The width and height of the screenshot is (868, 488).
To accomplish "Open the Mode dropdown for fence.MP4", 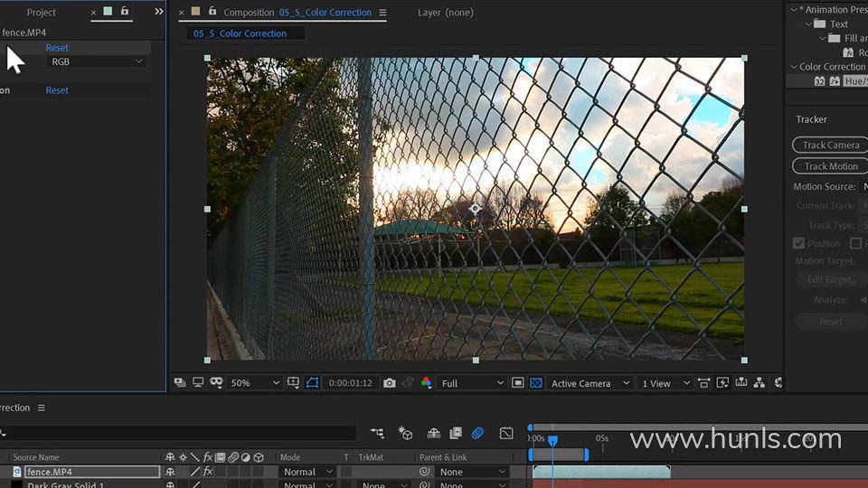I will [x=307, y=472].
